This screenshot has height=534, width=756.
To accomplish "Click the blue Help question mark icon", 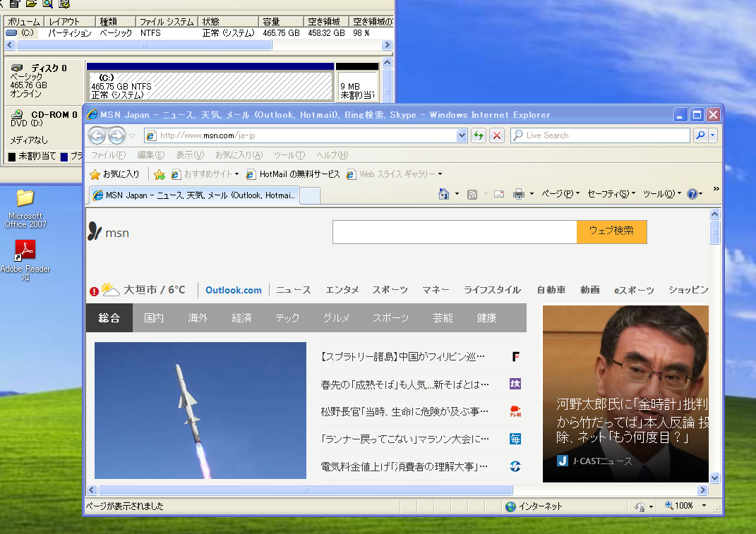I will click(692, 194).
